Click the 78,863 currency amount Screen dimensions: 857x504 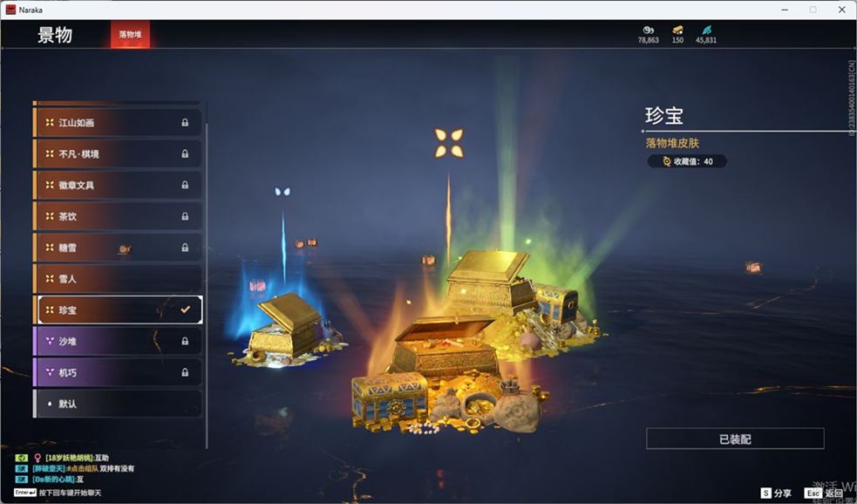649,40
